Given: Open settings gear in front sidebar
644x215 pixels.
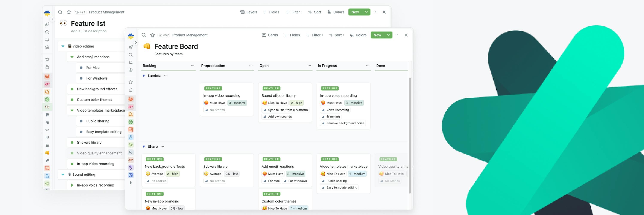Looking at the screenshot, I should 131,70.
